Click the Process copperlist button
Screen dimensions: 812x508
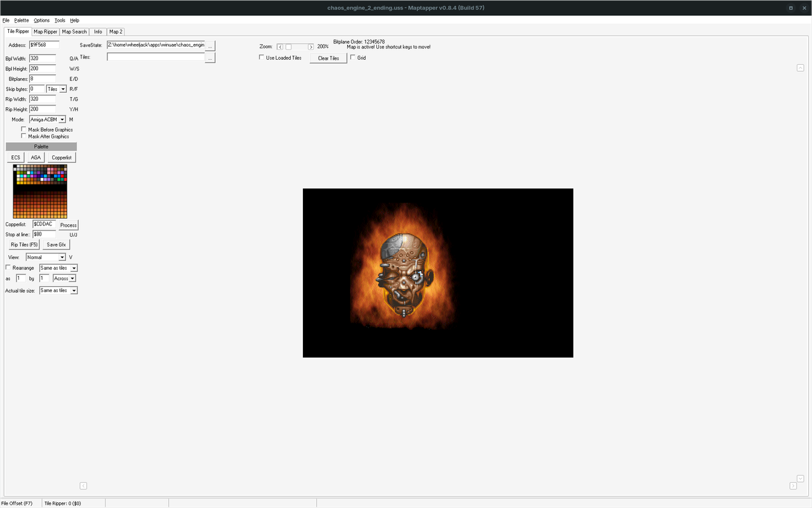click(x=69, y=225)
